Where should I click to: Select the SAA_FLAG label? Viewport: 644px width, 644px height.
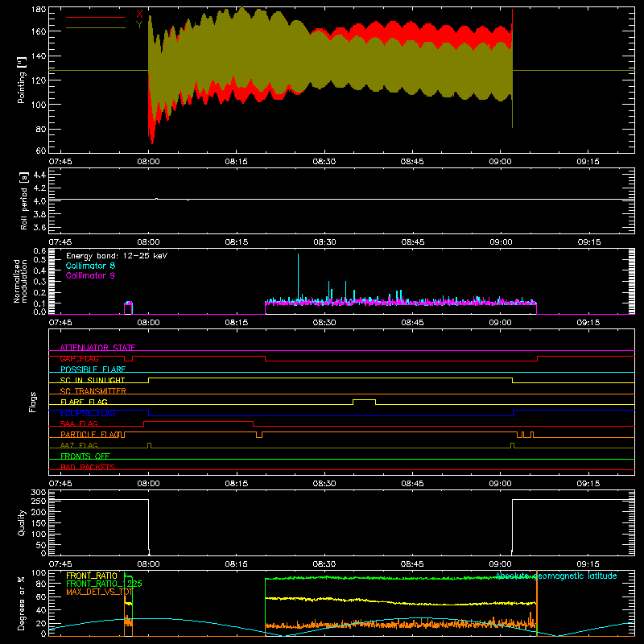pos(79,423)
